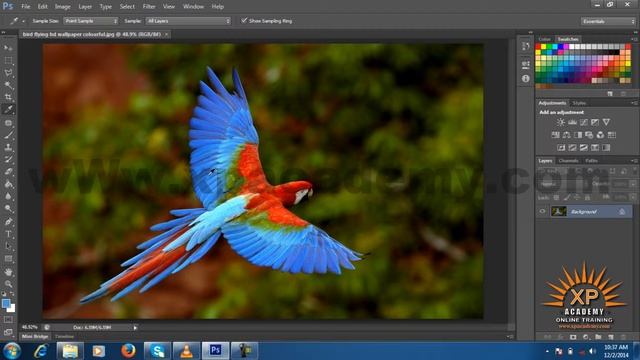Swap foreground and background colors
This screenshot has height=360, width=640.
[x=12, y=293]
